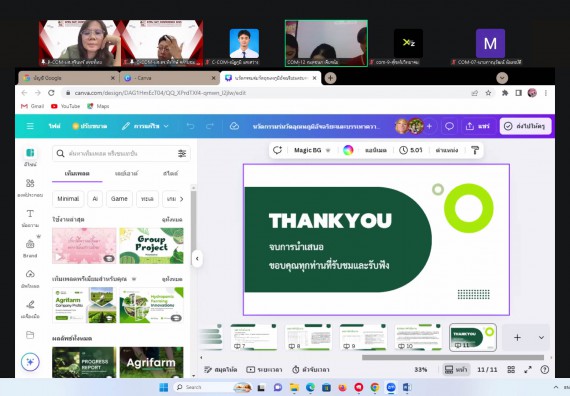Choose the Group Project template thumbnail
This screenshot has width=570, height=396.
(x=152, y=245)
